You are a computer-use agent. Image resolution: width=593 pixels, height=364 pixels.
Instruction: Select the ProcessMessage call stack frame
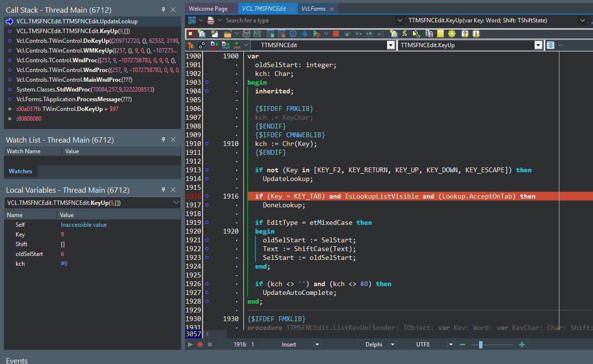pos(93,99)
